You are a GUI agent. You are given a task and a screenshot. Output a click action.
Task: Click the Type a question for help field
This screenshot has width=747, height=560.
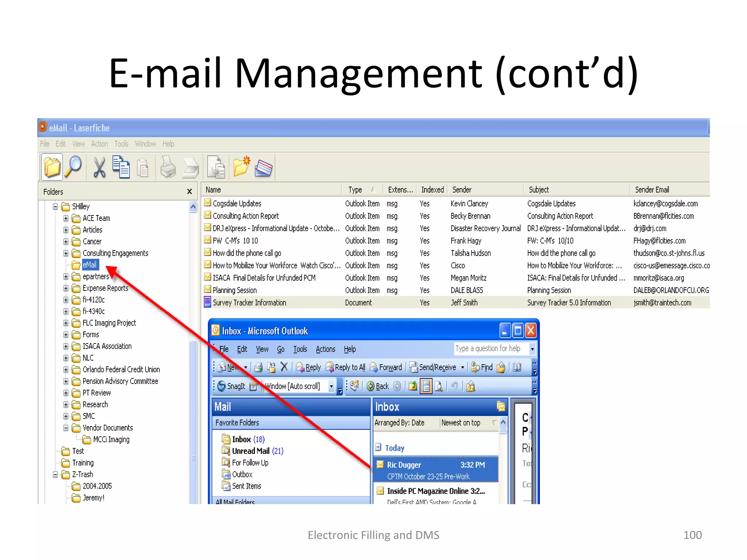(x=491, y=349)
